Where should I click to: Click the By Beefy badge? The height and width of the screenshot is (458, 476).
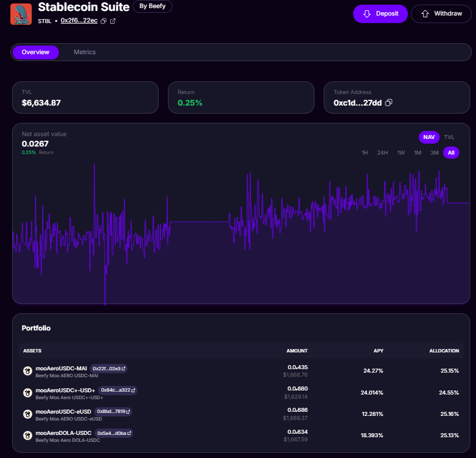(152, 6)
